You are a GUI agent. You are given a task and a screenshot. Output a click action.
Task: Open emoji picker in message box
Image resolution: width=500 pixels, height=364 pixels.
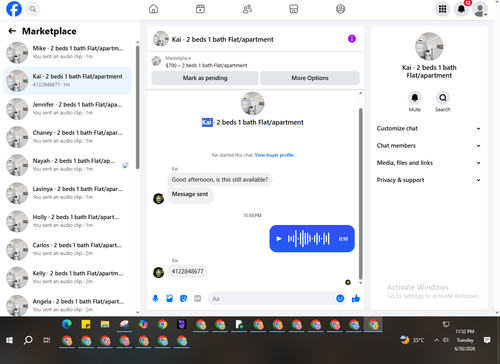click(x=340, y=298)
